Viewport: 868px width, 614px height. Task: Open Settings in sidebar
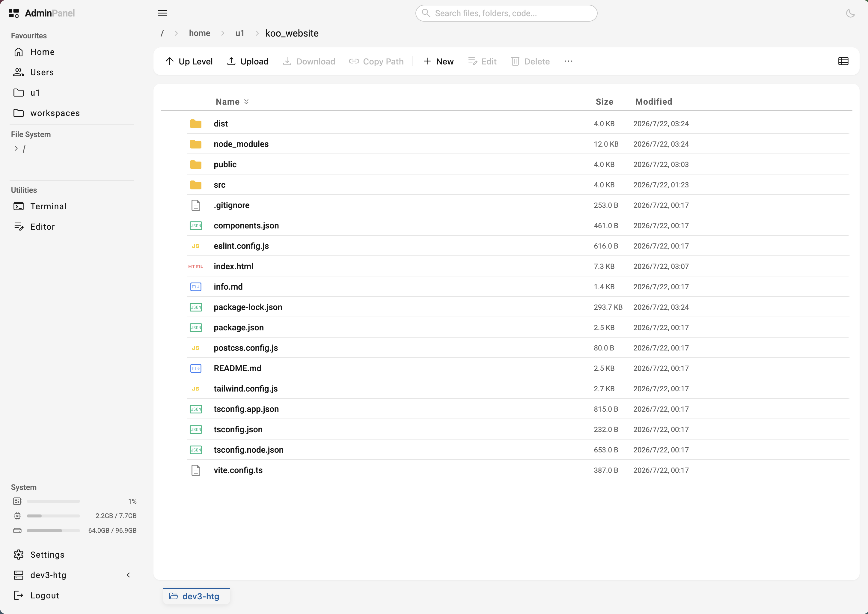(72, 555)
